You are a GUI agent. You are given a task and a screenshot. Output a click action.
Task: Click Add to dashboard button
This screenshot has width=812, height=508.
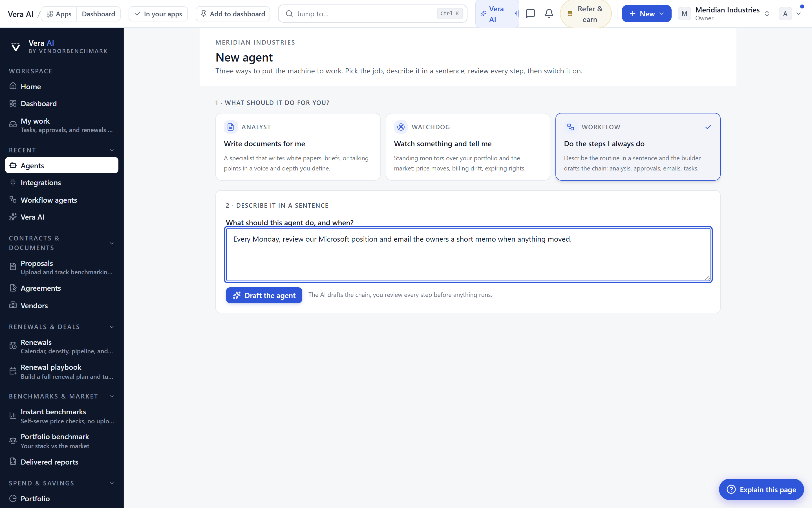coord(233,14)
